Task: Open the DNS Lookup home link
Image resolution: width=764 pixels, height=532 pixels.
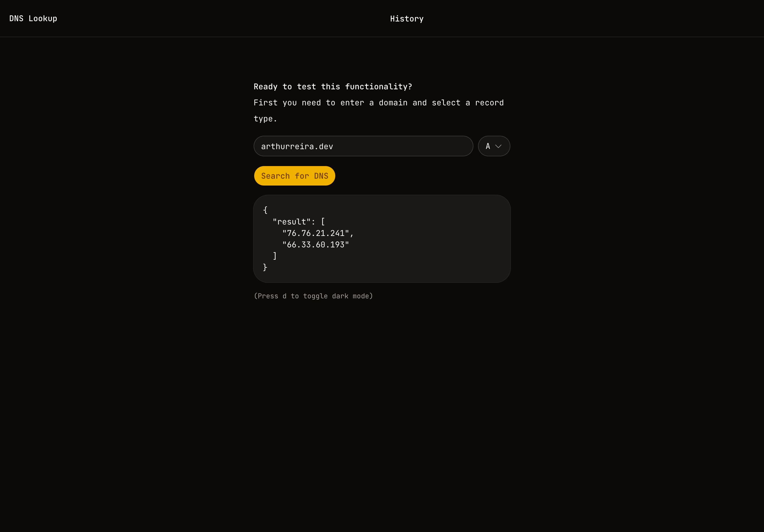Action: click(33, 19)
